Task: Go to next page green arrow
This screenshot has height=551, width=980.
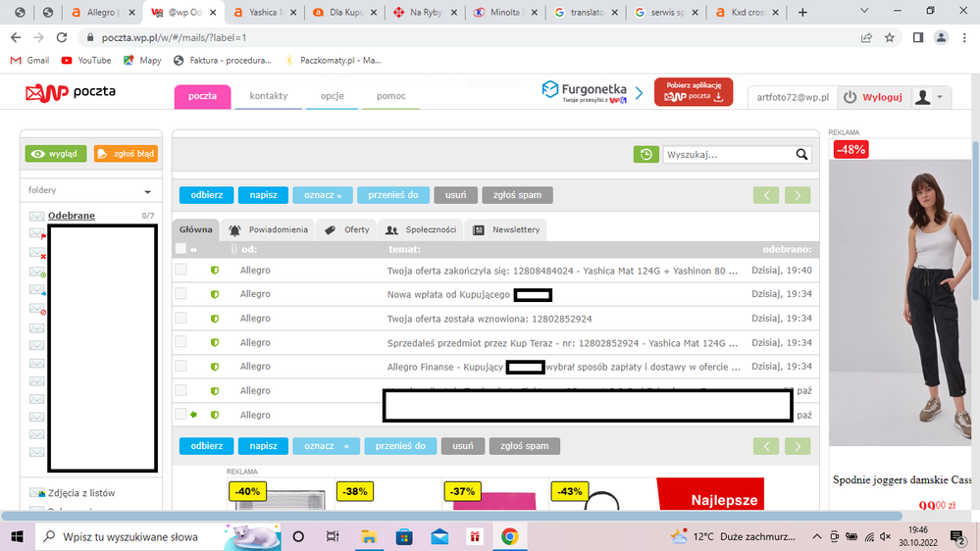Action: point(798,194)
